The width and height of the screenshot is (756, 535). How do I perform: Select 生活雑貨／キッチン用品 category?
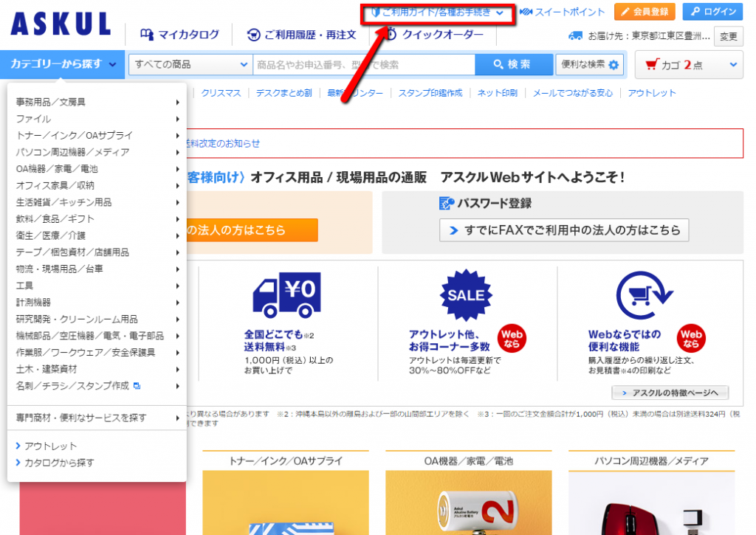pyautogui.click(x=63, y=202)
